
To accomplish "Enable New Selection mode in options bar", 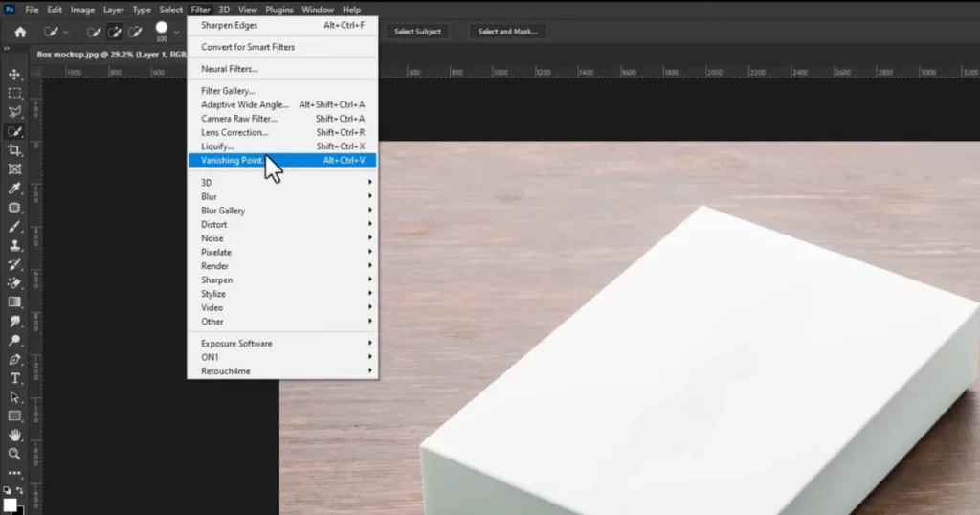I will [94, 32].
